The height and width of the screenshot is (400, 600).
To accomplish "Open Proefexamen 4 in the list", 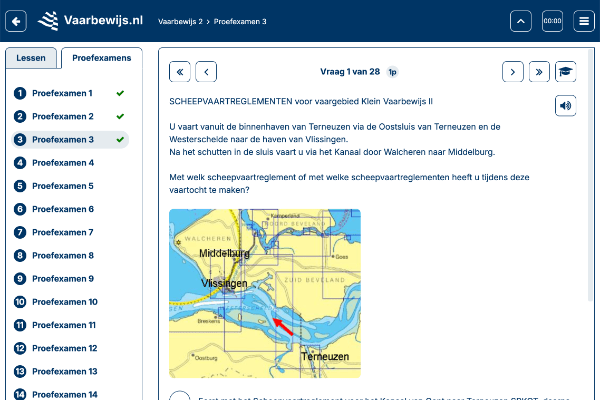I will coord(70,163).
